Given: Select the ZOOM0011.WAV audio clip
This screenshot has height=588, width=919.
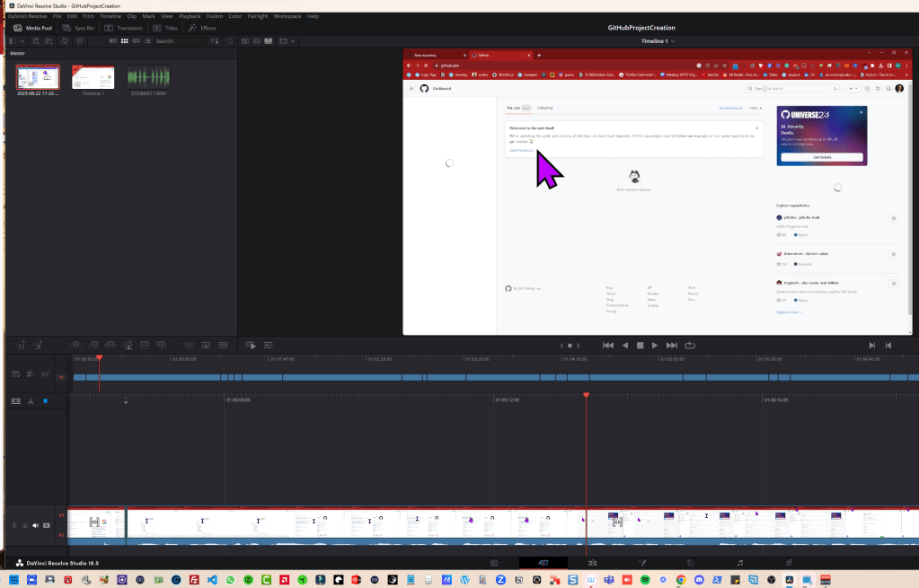Looking at the screenshot, I should (x=148, y=76).
